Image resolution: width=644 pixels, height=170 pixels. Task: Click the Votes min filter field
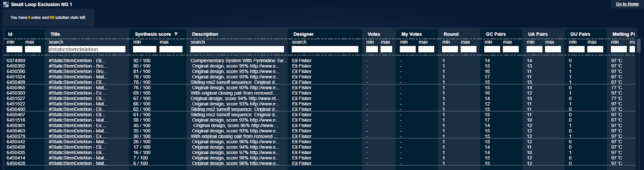pos(372,49)
